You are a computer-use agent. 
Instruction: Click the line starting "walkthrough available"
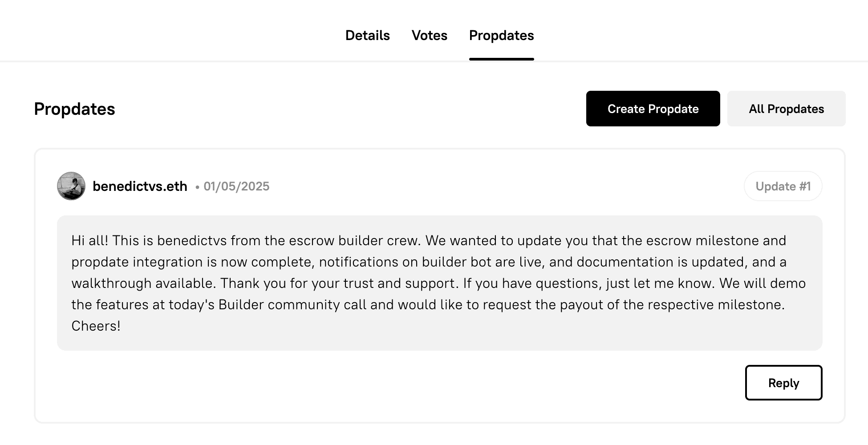tap(438, 283)
